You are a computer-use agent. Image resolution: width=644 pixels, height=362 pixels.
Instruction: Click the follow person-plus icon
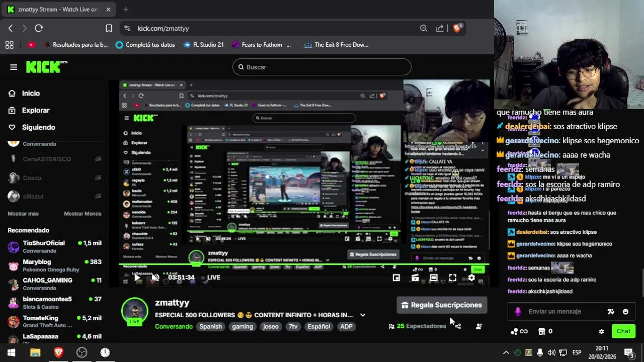pyautogui.click(x=478, y=326)
